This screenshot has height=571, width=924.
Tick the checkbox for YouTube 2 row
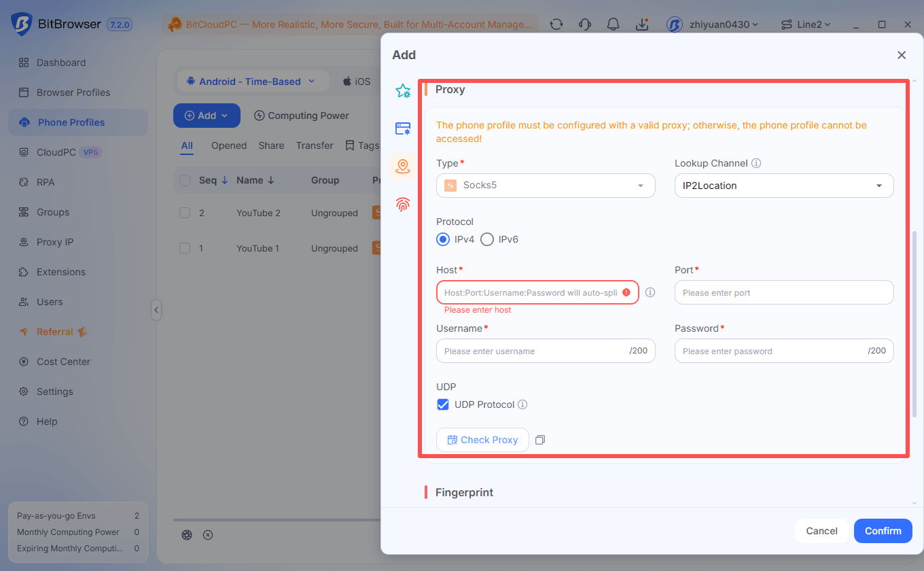(185, 213)
